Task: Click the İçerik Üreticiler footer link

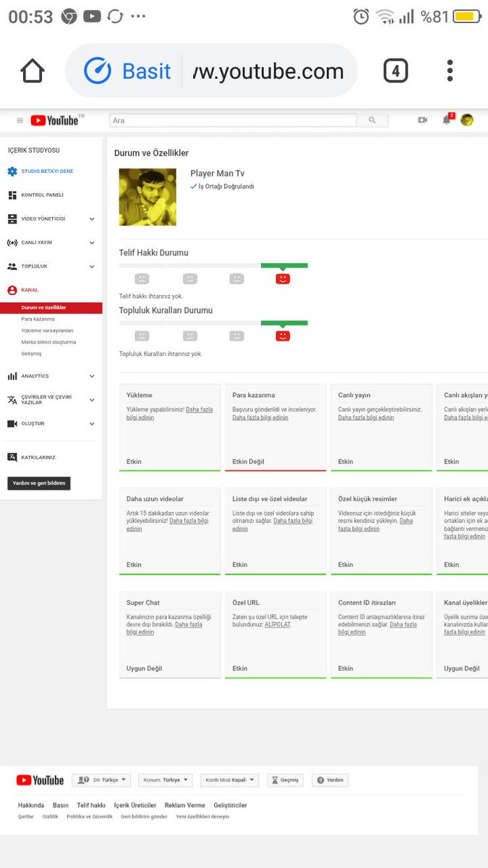Action: (x=134, y=805)
